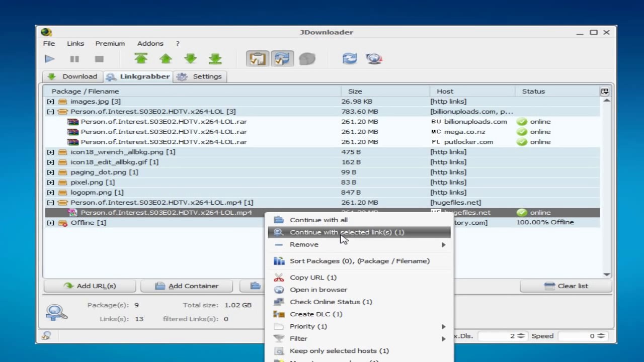Click the Stop toolbar icon
644x362 pixels.
[x=99, y=59]
